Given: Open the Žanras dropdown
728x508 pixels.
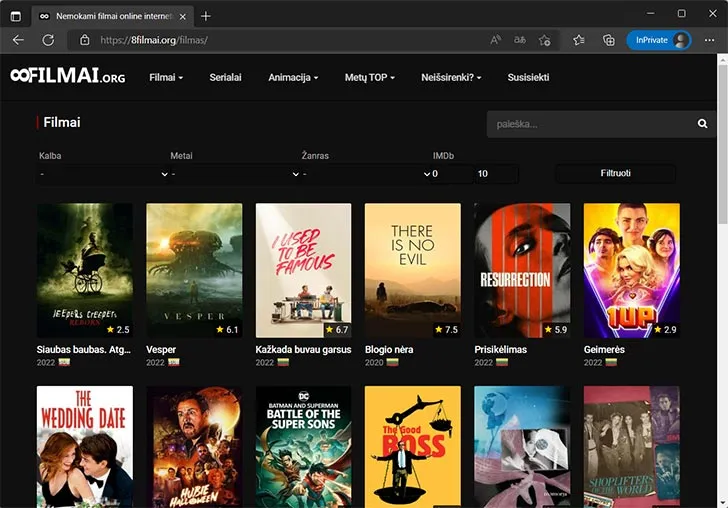Looking at the screenshot, I should tap(366, 174).
